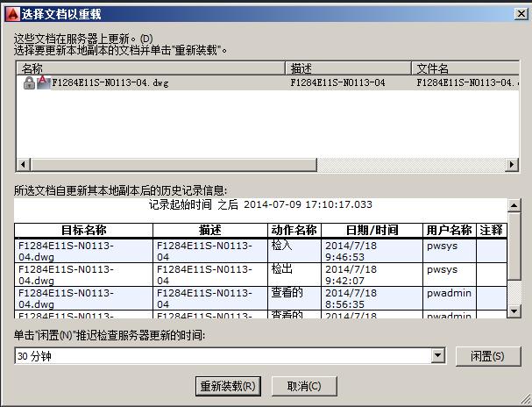
Task: Click the lock icon beside F1284E11S-N0113-04.dwg
Action: (29, 82)
